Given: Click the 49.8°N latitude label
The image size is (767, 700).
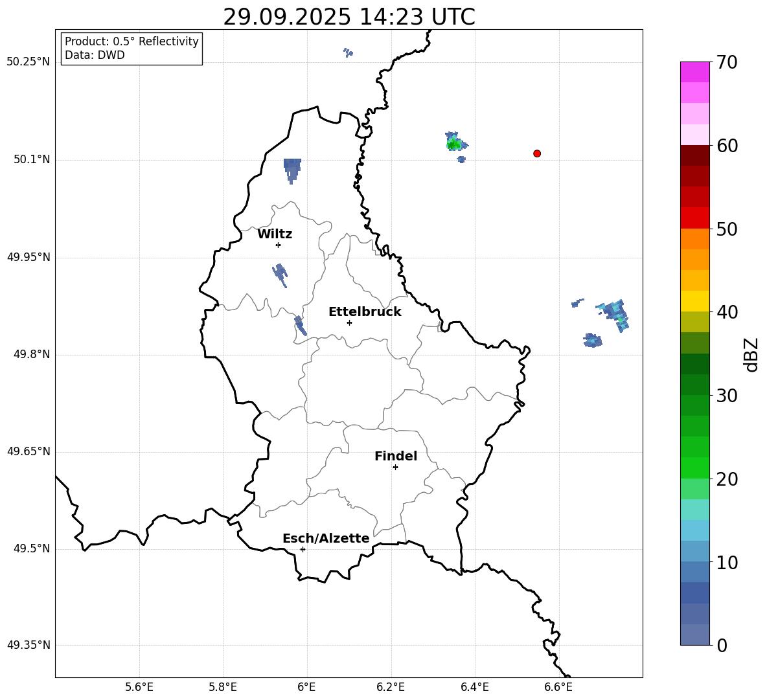Looking at the screenshot, I should 32,354.
